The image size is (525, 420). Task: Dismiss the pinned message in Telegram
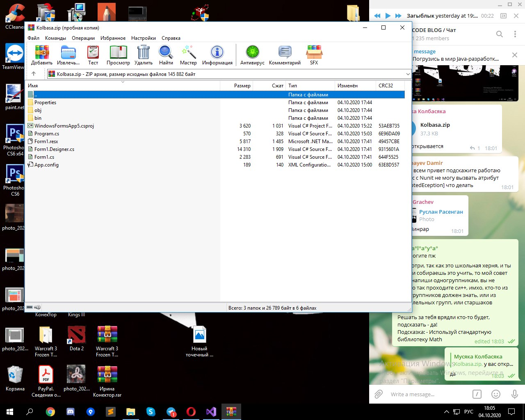coord(515,55)
